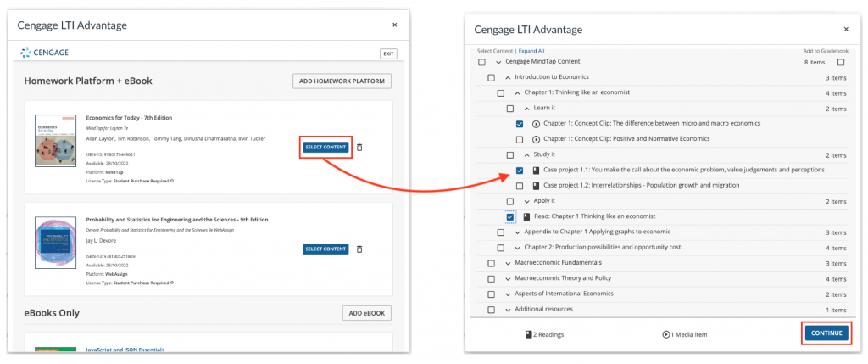Click the Media Item play icon in footer
The width and height of the screenshot is (868, 364).
point(666,334)
